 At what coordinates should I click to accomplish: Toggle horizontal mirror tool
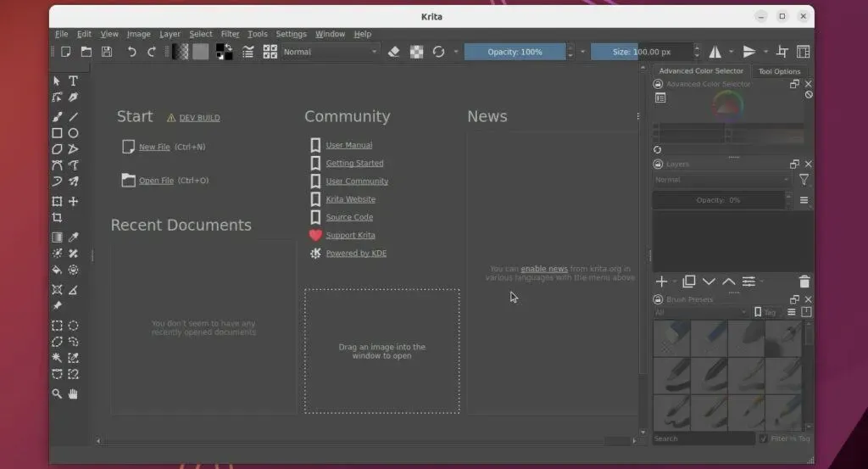(x=715, y=52)
